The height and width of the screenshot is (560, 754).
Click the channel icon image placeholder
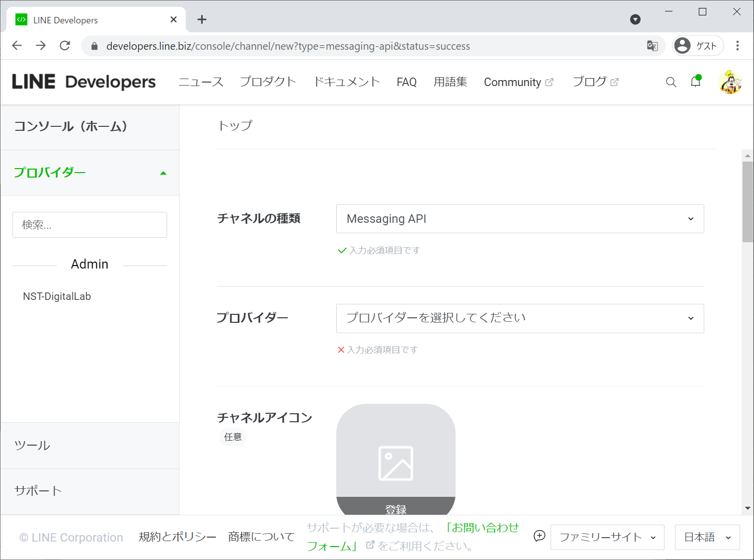point(396,463)
